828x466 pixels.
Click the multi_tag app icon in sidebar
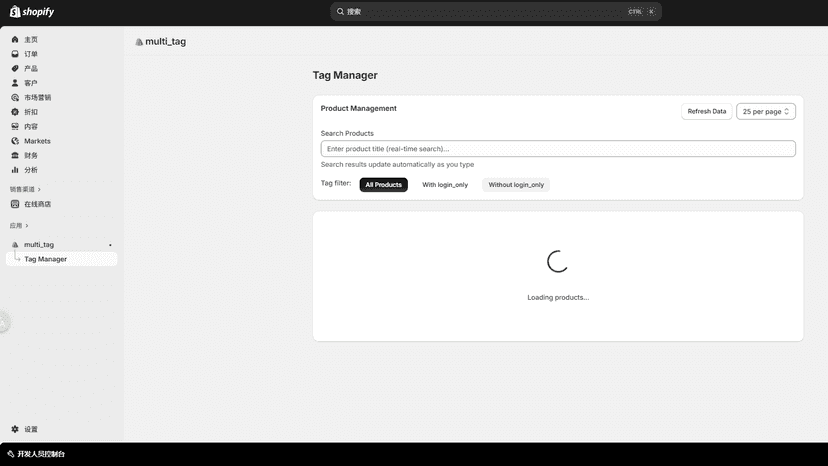[15, 245]
